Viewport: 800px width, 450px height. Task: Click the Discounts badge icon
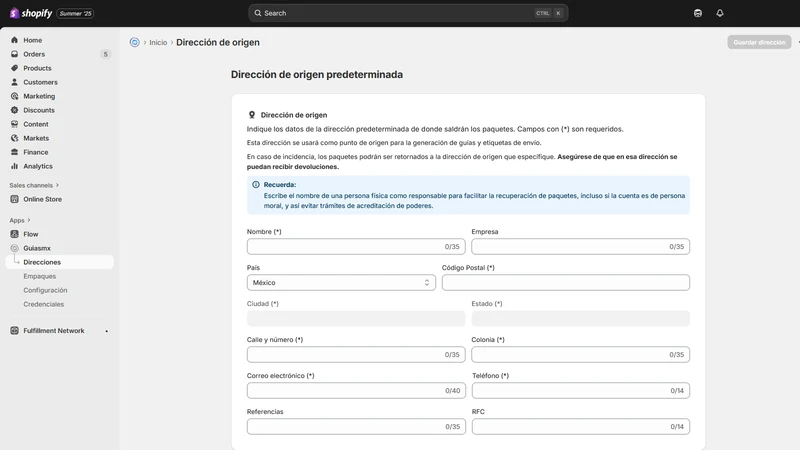point(14,110)
